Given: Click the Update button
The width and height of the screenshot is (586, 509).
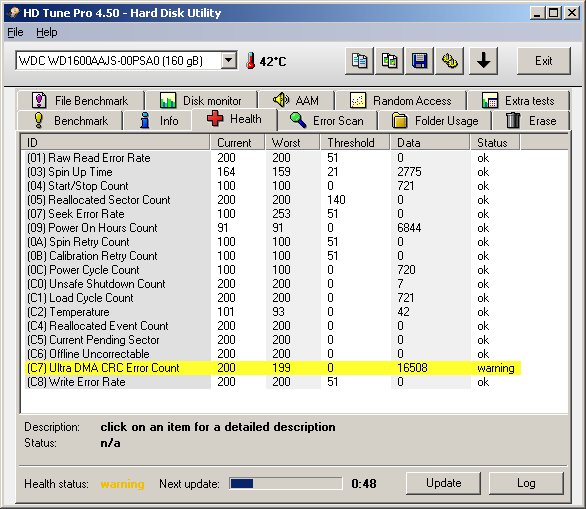Looking at the screenshot, I should [443, 483].
